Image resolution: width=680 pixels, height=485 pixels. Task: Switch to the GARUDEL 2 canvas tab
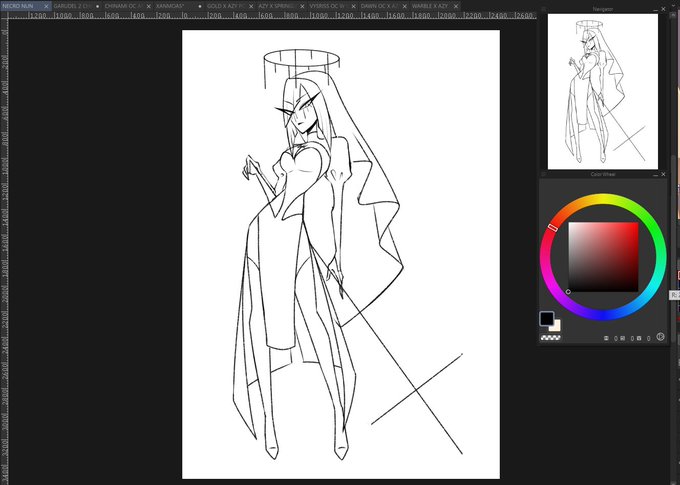click(72, 6)
